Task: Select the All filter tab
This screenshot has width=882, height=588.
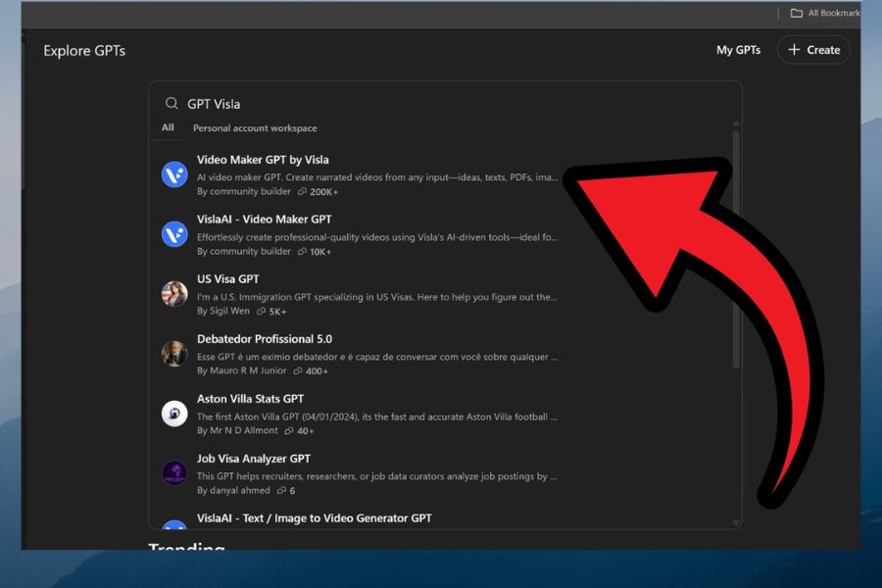Action: pyautogui.click(x=168, y=127)
